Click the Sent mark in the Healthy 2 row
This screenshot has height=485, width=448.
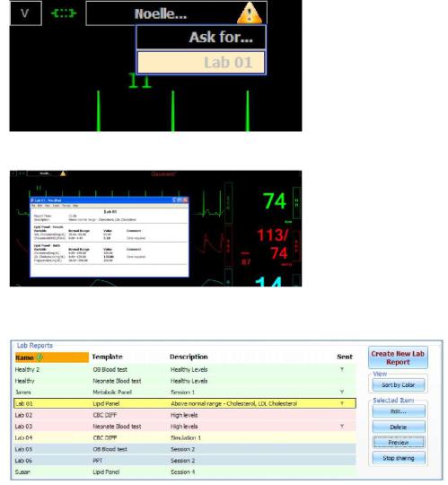342,369
